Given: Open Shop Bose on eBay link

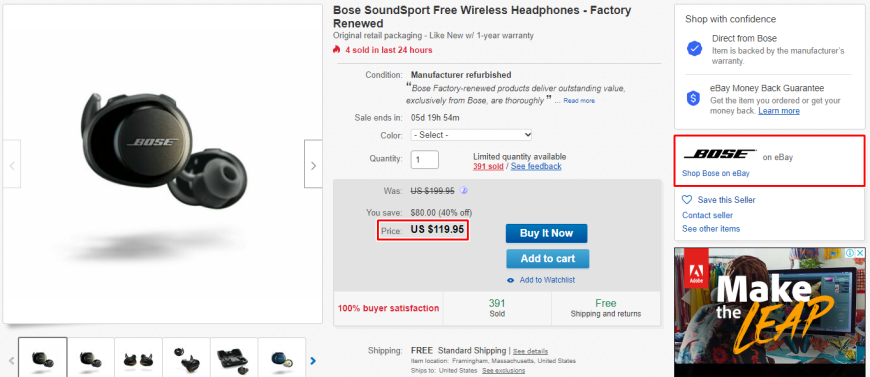Looking at the screenshot, I should (716, 173).
